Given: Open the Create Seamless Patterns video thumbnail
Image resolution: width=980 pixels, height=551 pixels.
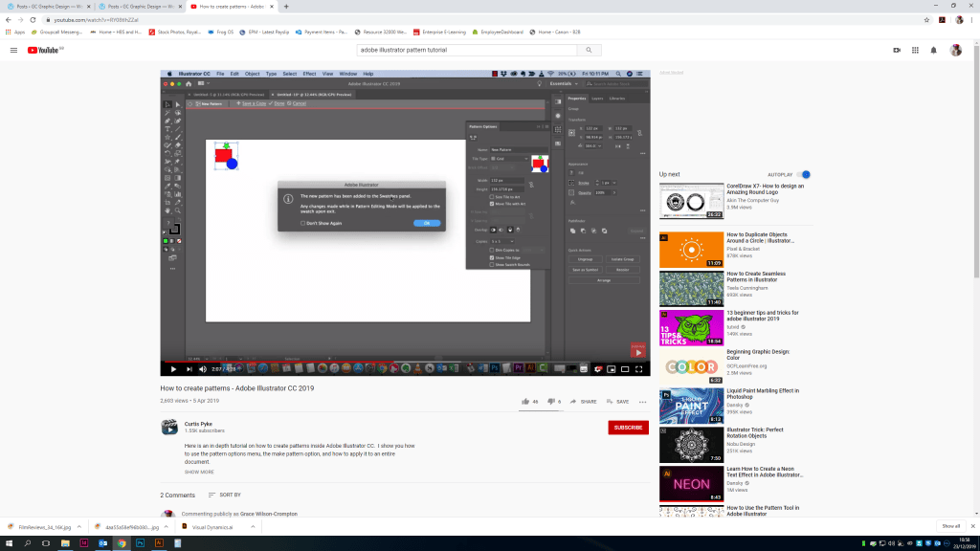Looking at the screenshot, I should pos(691,287).
